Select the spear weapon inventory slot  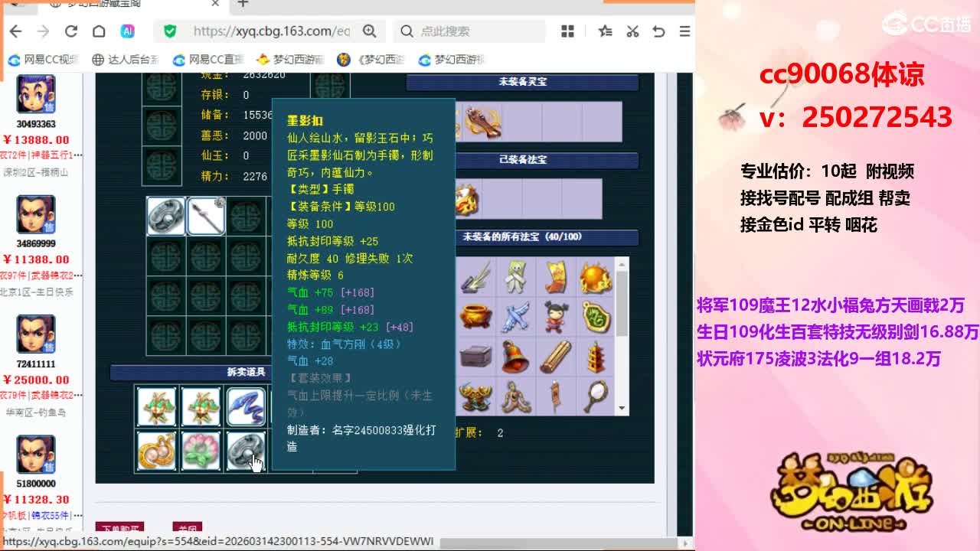pyautogui.click(x=205, y=216)
